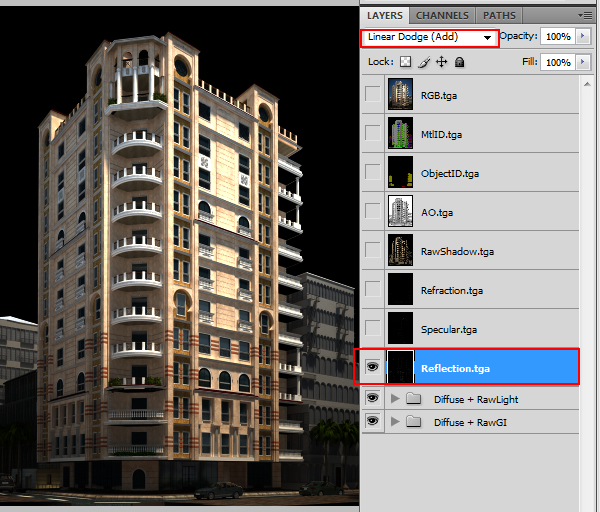Click the Fill value field
This screenshot has height=512, width=600.
[558, 62]
